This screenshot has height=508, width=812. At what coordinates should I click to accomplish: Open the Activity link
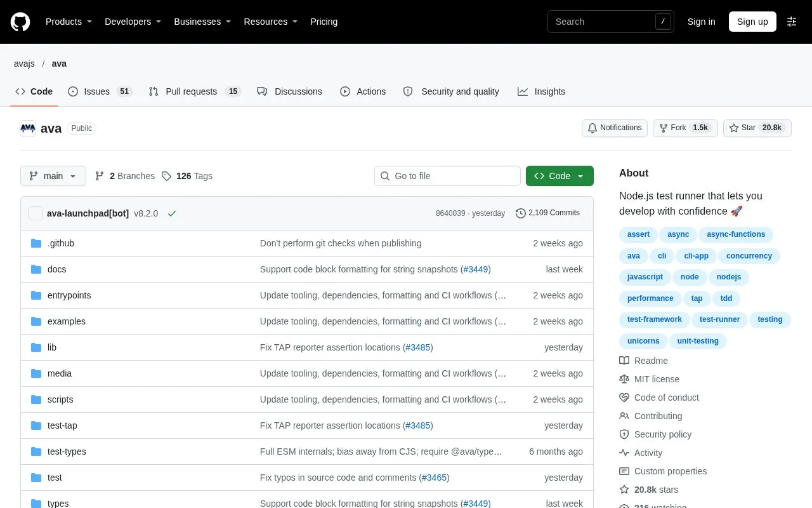[x=641, y=453]
